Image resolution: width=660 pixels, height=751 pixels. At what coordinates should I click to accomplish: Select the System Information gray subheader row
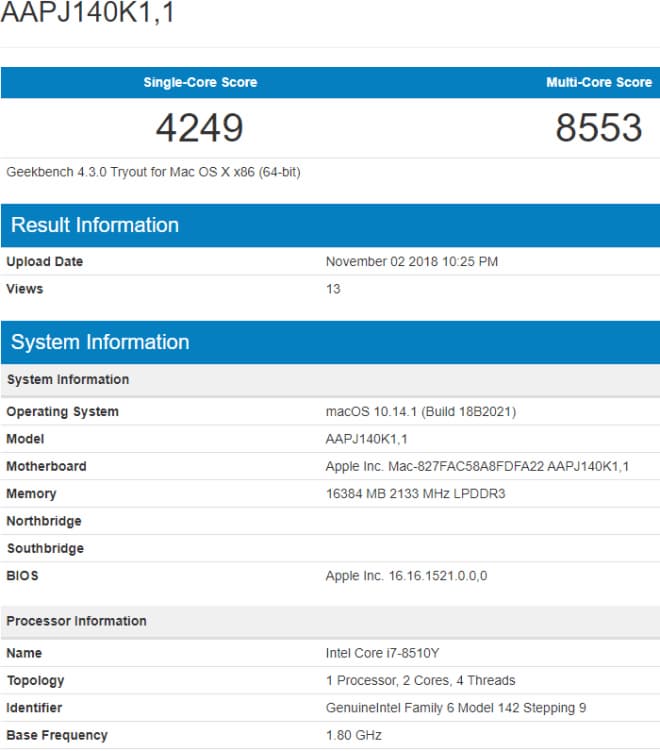(x=330, y=380)
